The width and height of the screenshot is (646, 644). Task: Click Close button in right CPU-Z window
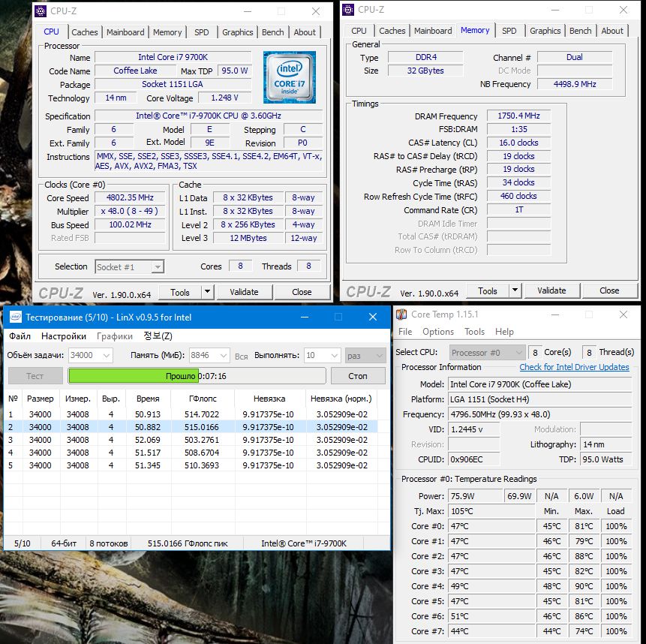(x=610, y=291)
